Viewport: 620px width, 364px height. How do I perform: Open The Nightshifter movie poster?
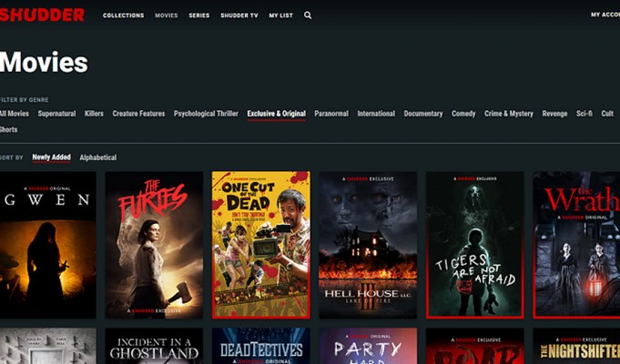(576, 346)
